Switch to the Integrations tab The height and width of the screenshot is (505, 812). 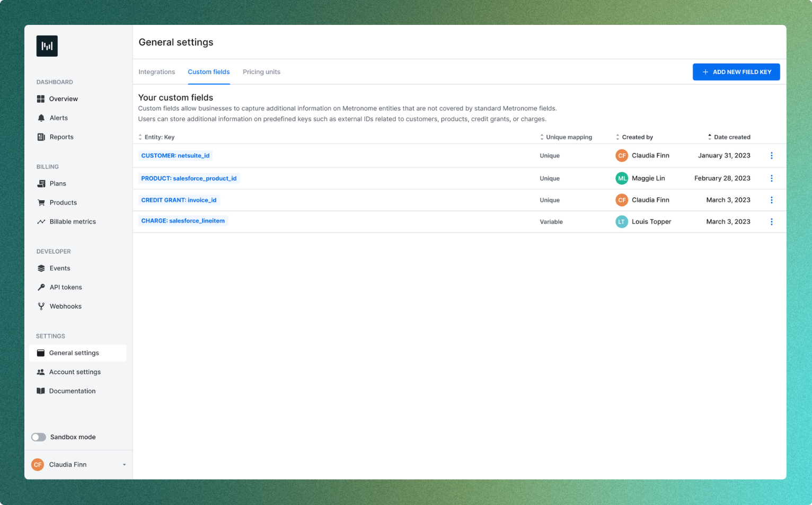coord(156,72)
